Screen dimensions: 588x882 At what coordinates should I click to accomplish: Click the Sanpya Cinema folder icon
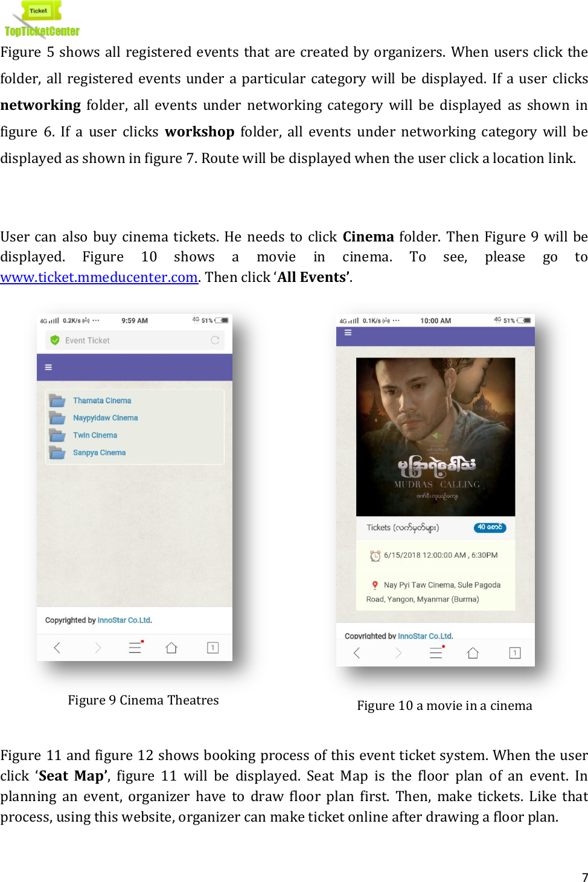coord(57,453)
